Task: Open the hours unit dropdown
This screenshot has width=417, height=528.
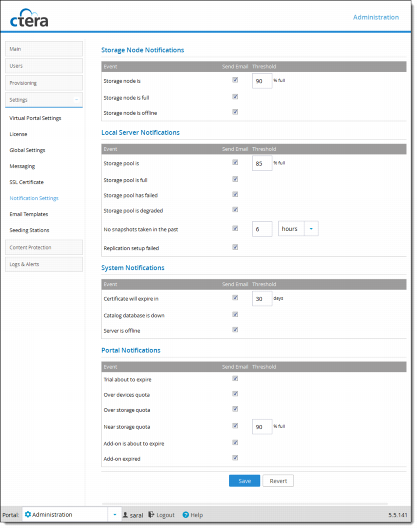Action: (311, 229)
